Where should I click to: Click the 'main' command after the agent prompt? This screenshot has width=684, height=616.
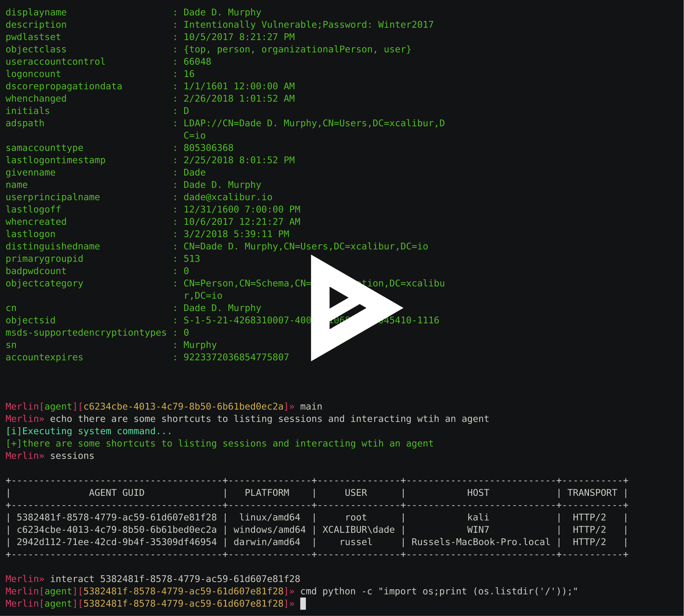(x=311, y=406)
